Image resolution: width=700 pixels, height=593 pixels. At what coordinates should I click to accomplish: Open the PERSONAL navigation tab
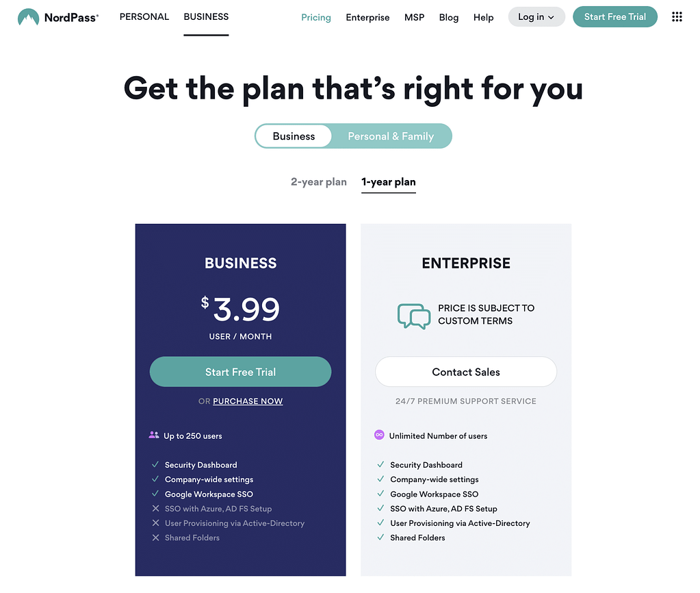[x=144, y=17]
